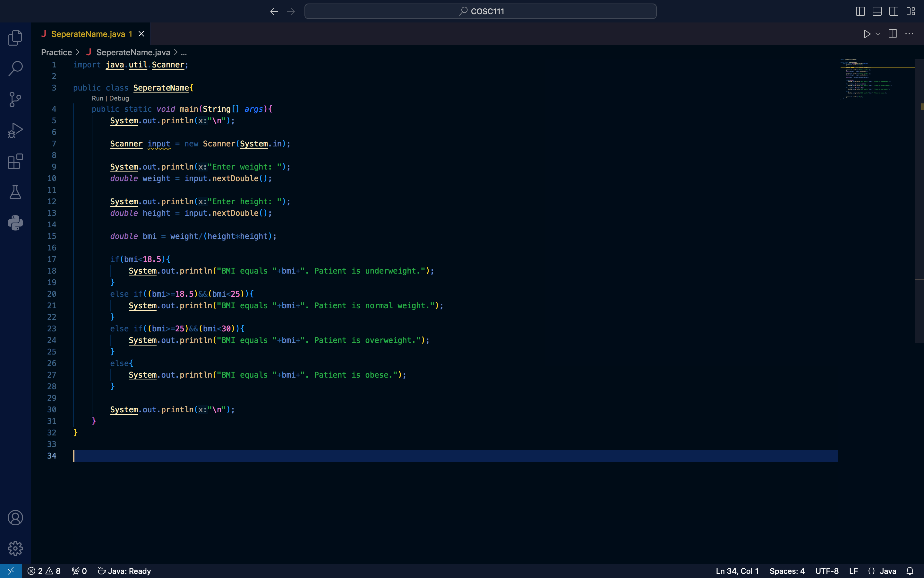This screenshot has height=578, width=924.
Task: Open the errors and warnings problems indicator
Action: point(44,571)
